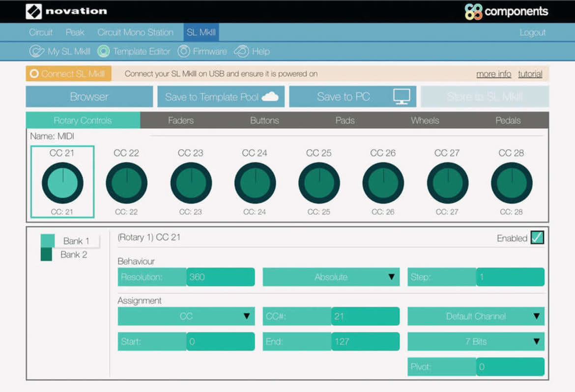Click the Help icon
The width and height of the screenshot is (575, 392).
click(x=241, y=52)
